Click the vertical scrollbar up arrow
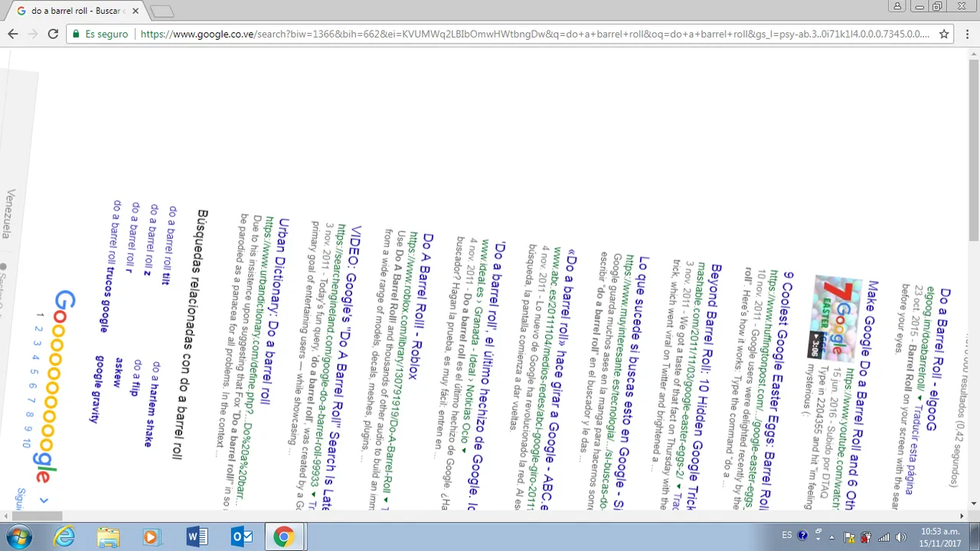Screen dimensions: 980x551 click(x=974, y=54)
